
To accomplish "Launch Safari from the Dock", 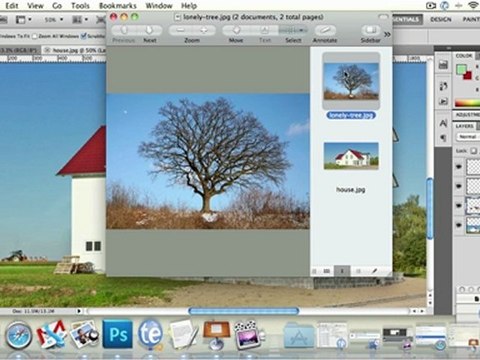I will click(x=18, y=335).
